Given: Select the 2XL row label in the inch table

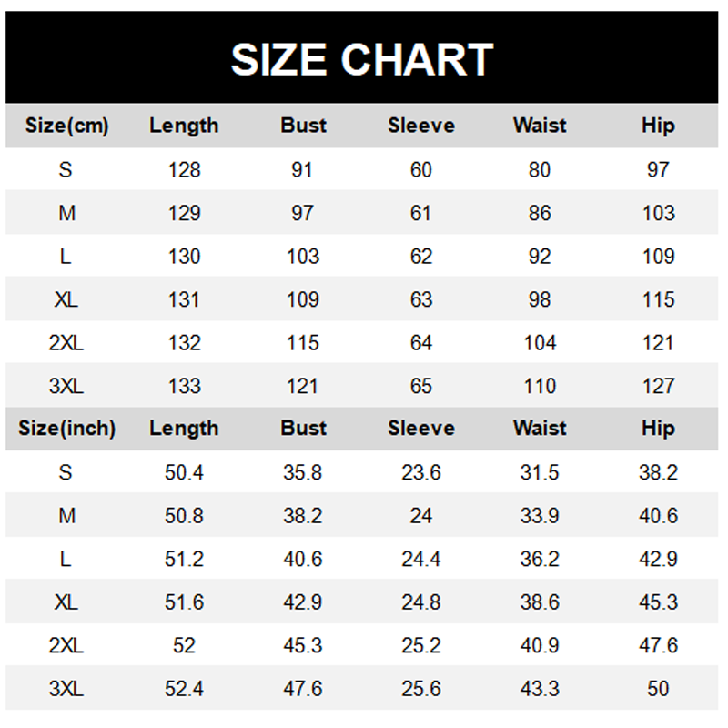Looking at the screenshot, I should [66, 645].
